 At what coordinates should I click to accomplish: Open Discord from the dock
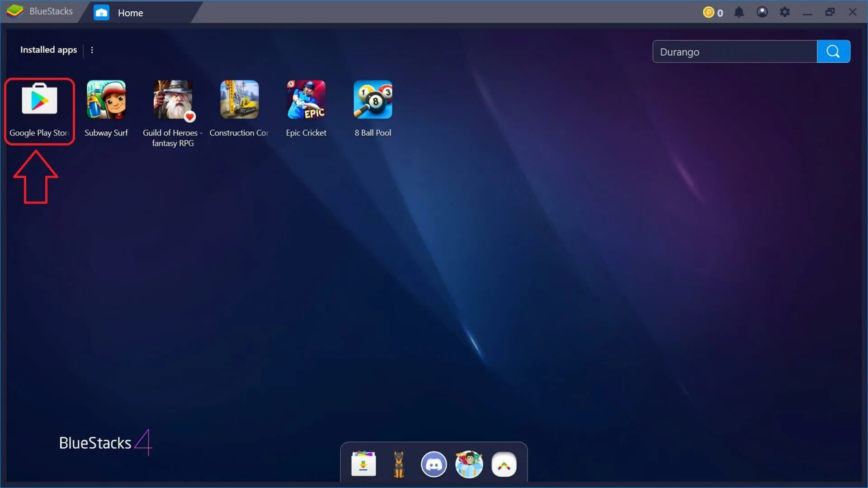434,464
